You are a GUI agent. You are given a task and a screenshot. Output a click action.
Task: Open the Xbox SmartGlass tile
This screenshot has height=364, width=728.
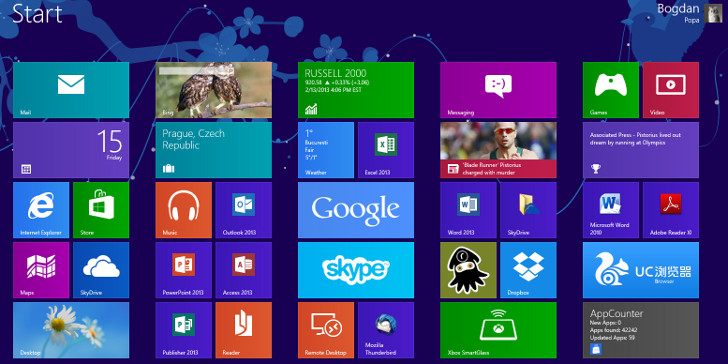498,330
